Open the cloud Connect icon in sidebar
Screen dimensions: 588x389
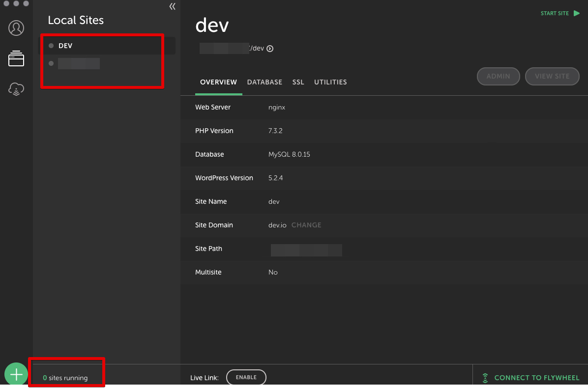[x=16, y=89]
